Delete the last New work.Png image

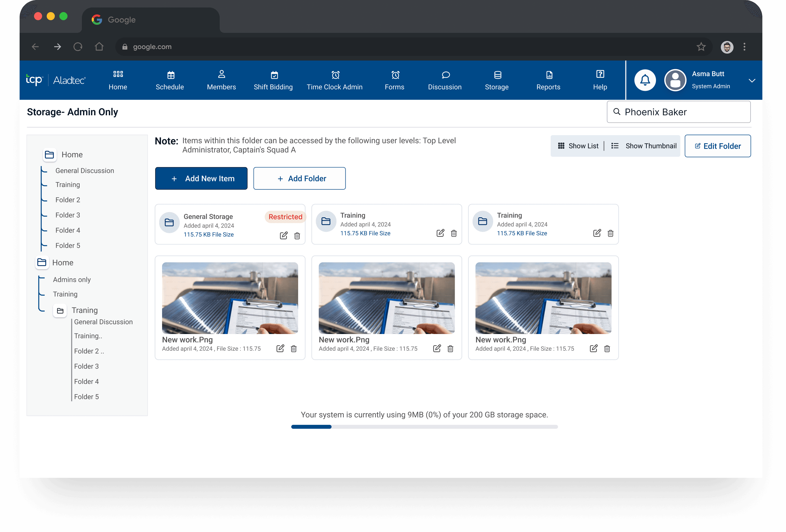[607, 348]
